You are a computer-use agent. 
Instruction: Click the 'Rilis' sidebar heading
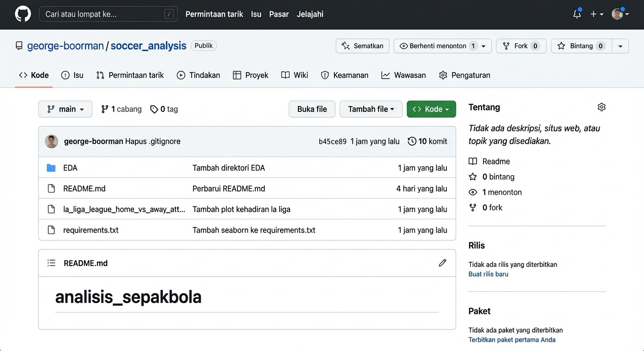(x=477, y=245)
